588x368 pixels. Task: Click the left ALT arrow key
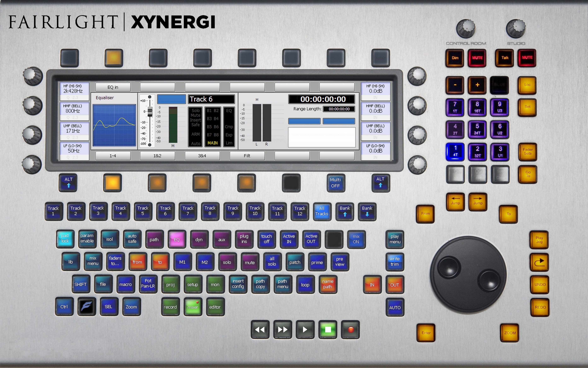[x=68, y=183]
